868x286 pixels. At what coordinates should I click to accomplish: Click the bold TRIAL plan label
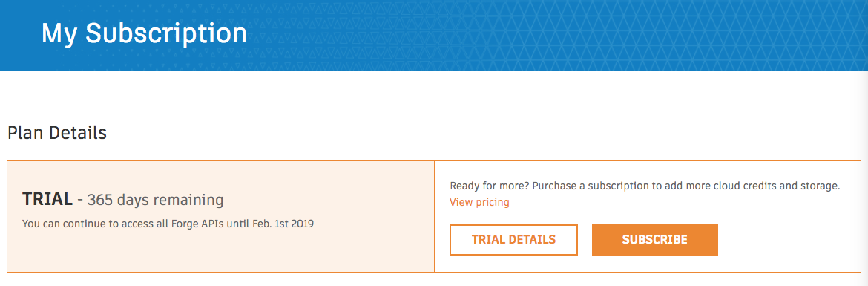pos(47,200)
